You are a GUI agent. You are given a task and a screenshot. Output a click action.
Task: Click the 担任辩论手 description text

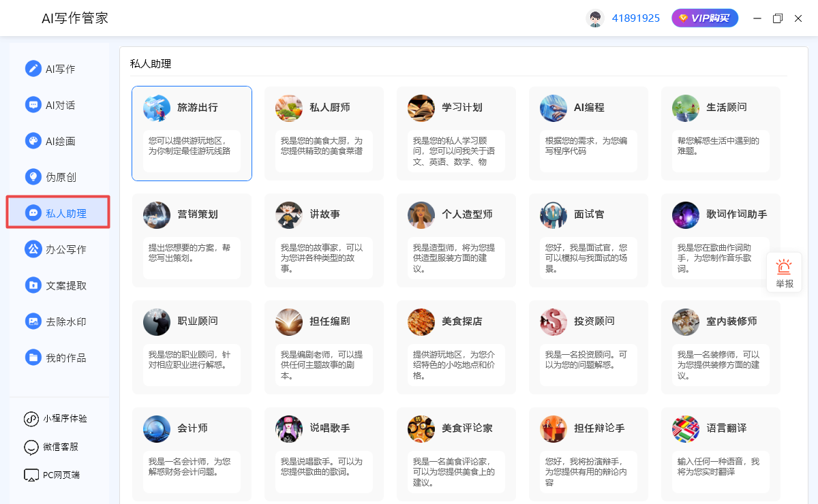pos(586,472)
